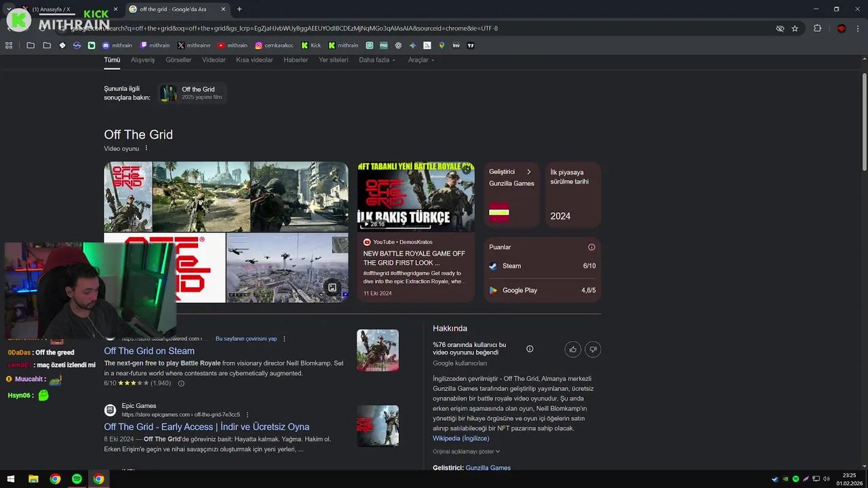Switch to the Haberler tab

click(296, 60)
